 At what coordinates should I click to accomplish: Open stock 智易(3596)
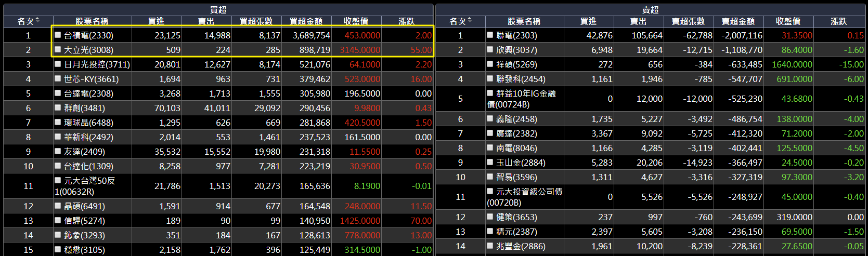[x=516, y=177]
